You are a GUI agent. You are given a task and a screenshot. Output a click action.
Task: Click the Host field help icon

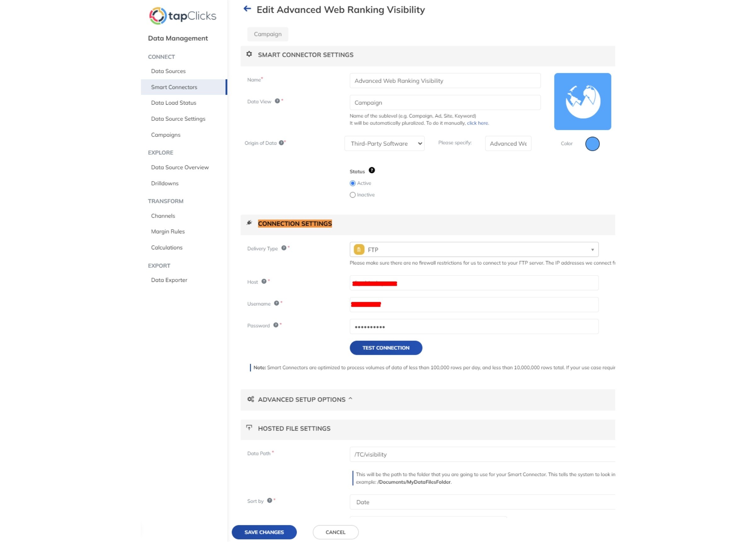(x=264, y=281)
